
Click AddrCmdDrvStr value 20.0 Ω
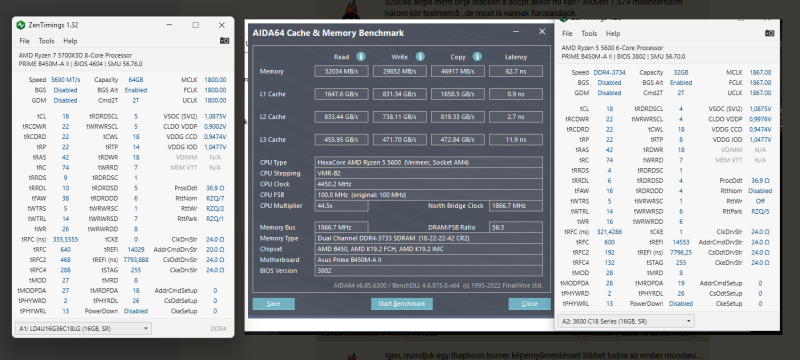(215, 249)
